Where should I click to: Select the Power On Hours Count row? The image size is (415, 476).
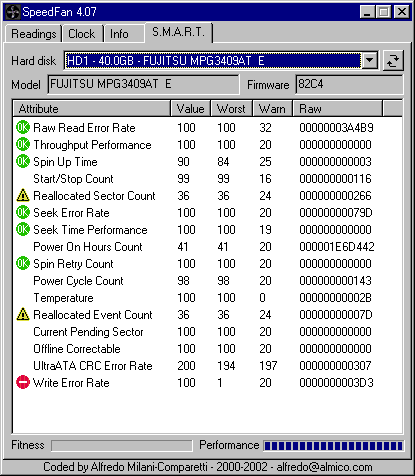click(207, 247)
